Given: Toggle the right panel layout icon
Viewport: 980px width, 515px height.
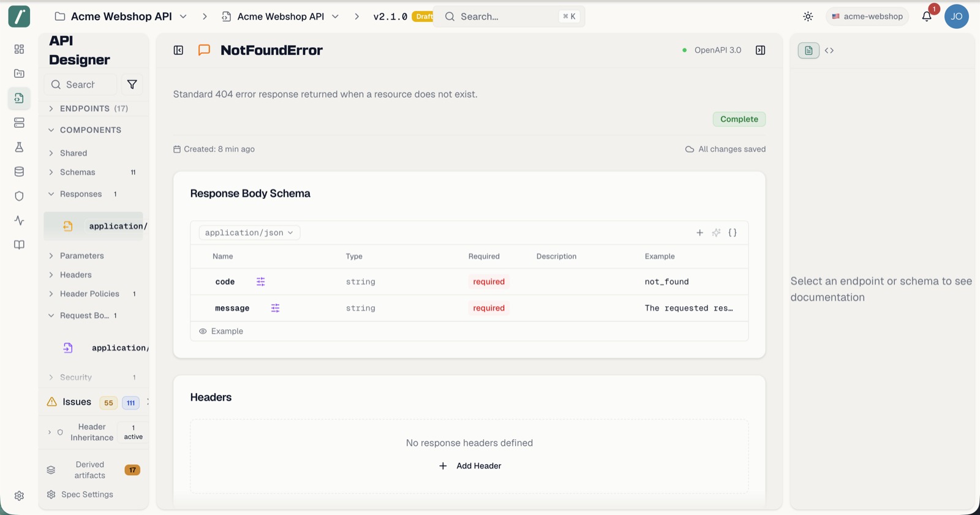Looking at the screenshot, I should click(x=760, y=50).
